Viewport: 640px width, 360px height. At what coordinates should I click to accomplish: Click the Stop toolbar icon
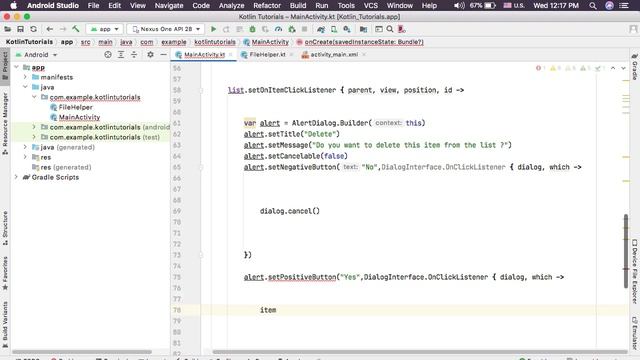(x=304, y=29)
